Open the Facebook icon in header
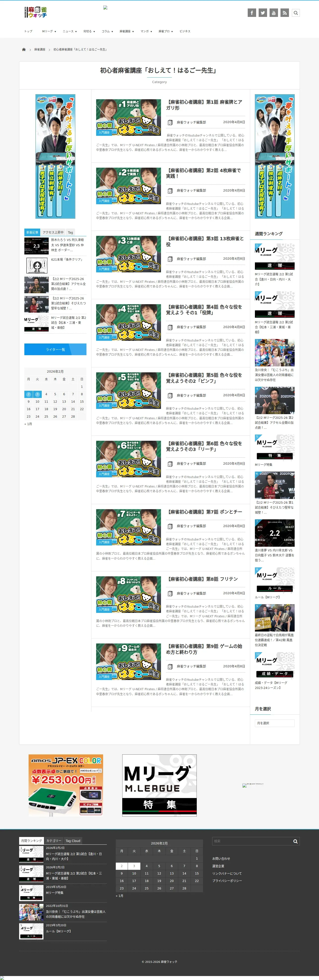Image resolution: width=319 pixels, height=980 pixels. click(252, 12)
